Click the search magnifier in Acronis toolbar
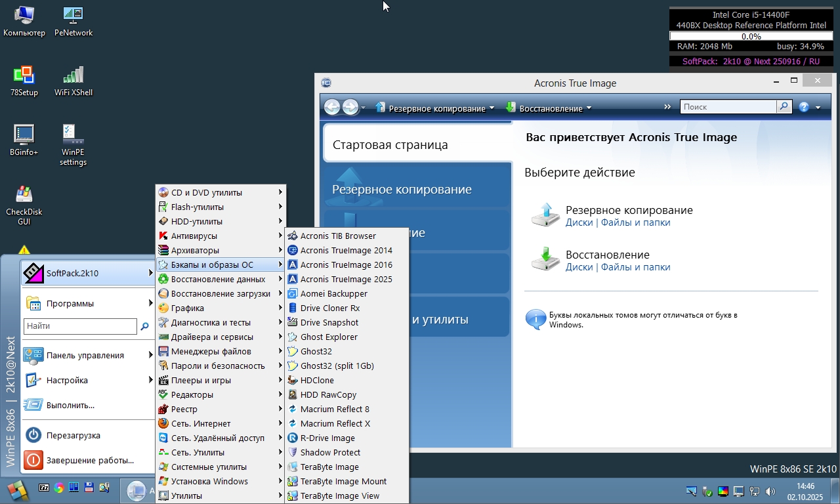The image size is (840, 504). click(x=784, y=106)
